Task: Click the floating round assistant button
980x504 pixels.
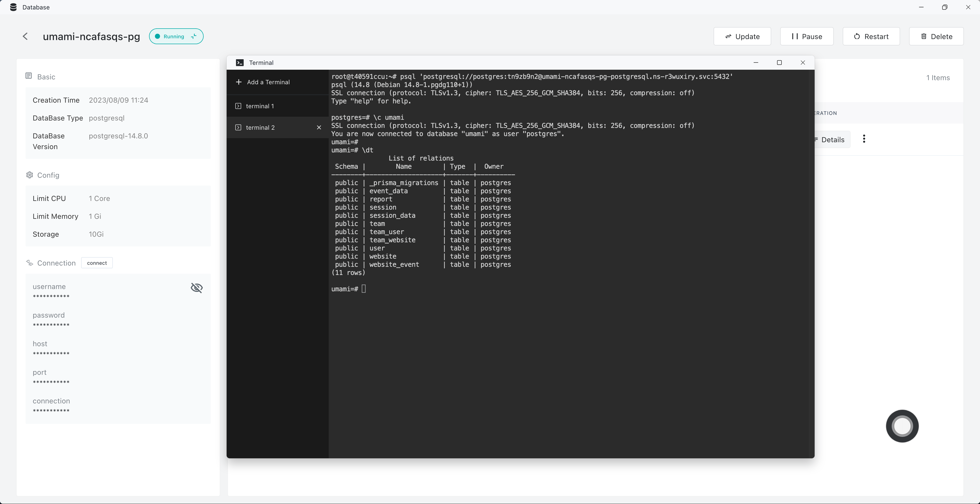Action: click(902, 426)
